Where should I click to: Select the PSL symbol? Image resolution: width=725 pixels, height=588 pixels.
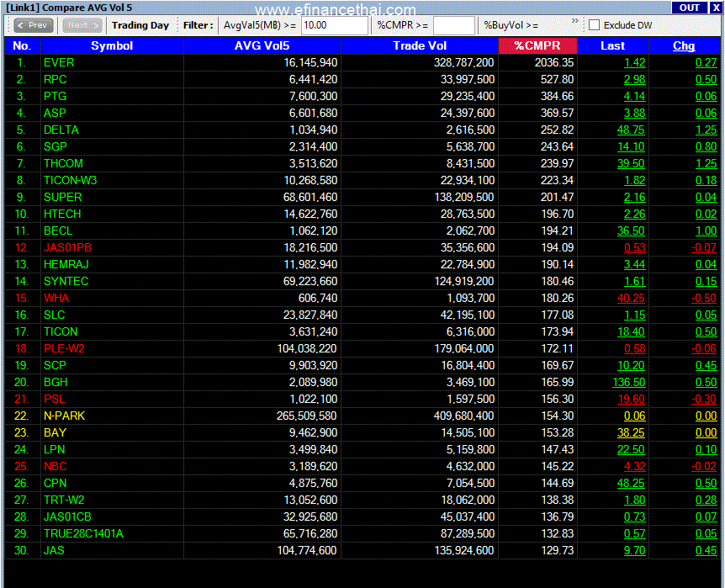point(54,400)
